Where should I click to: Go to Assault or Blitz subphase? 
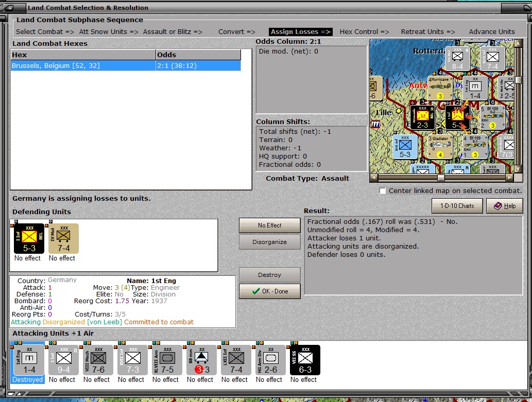pyautogui.click(x=173, y=31)
